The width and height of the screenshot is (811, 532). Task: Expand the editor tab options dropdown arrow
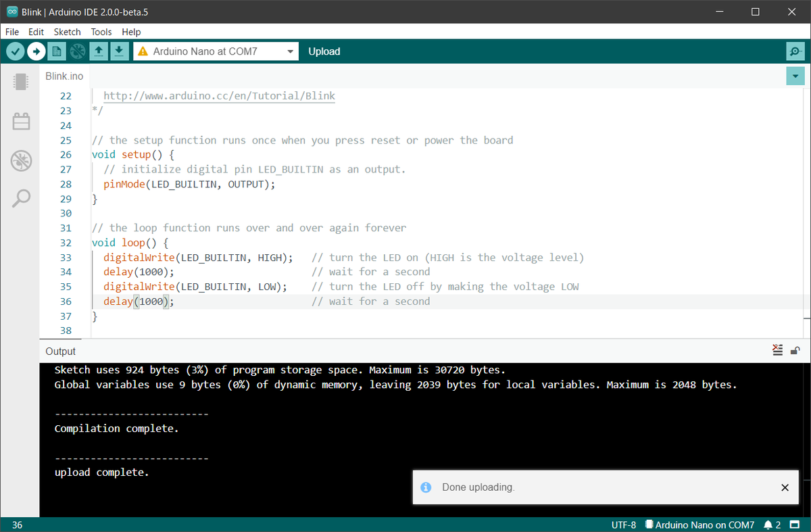pos(795,76)
